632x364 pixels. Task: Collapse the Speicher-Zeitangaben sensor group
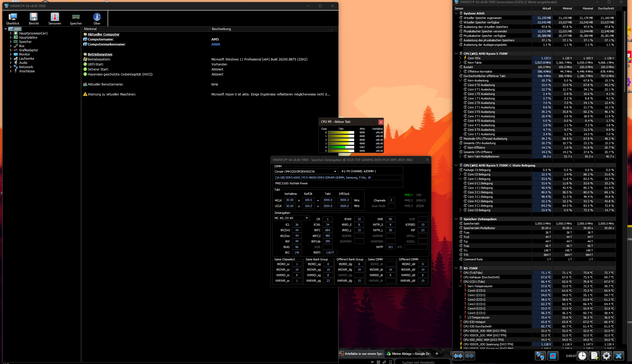456,219
